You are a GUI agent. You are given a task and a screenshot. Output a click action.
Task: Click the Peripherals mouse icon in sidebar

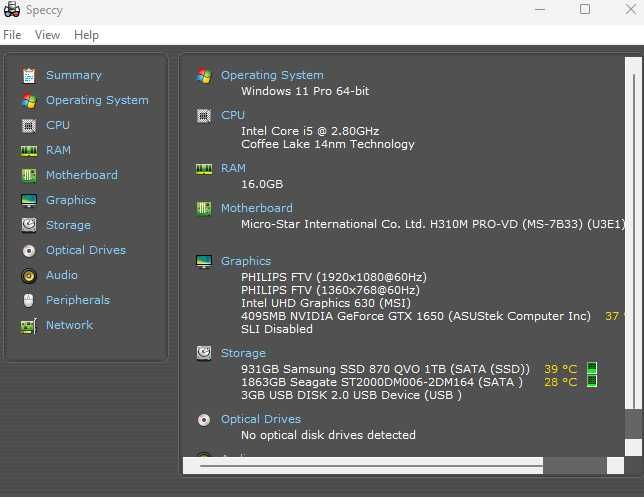28,301
